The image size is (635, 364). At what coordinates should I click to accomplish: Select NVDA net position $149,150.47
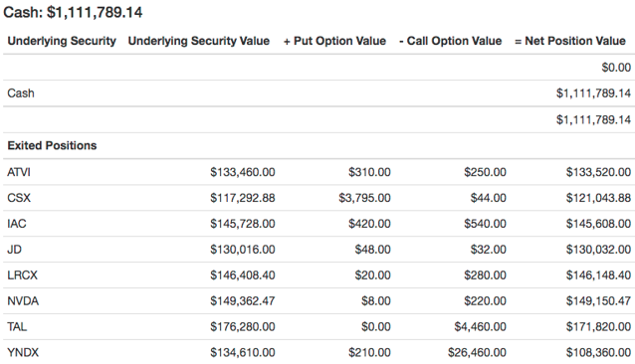[598, 301]
